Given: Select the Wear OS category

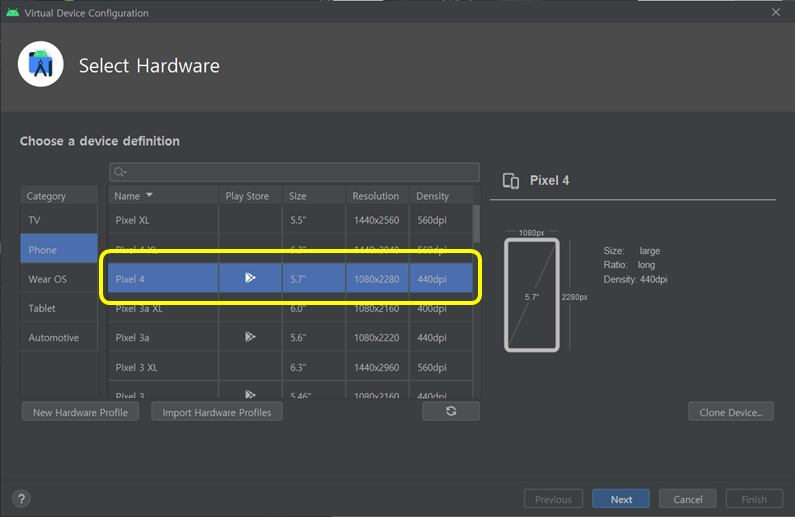Looking at the screenshot, I should (59, 279).
